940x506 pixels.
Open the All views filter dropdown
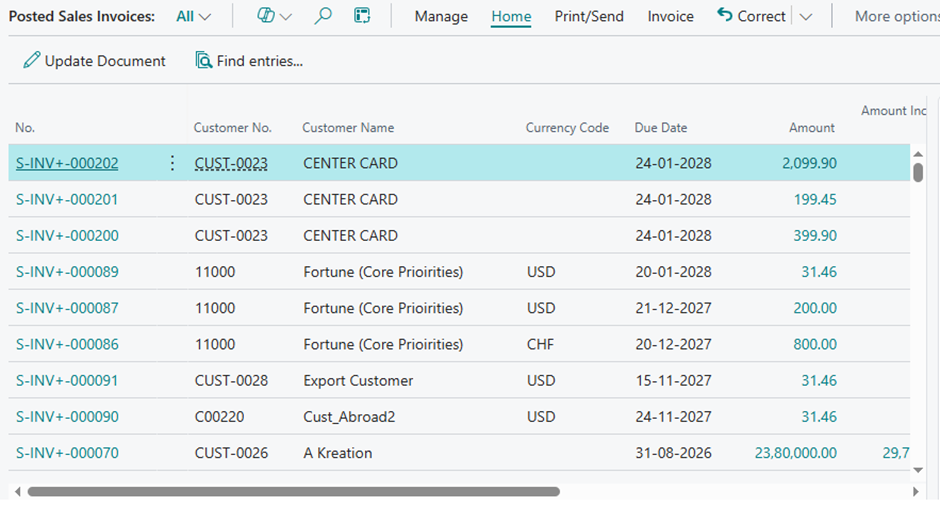point(193,16)
